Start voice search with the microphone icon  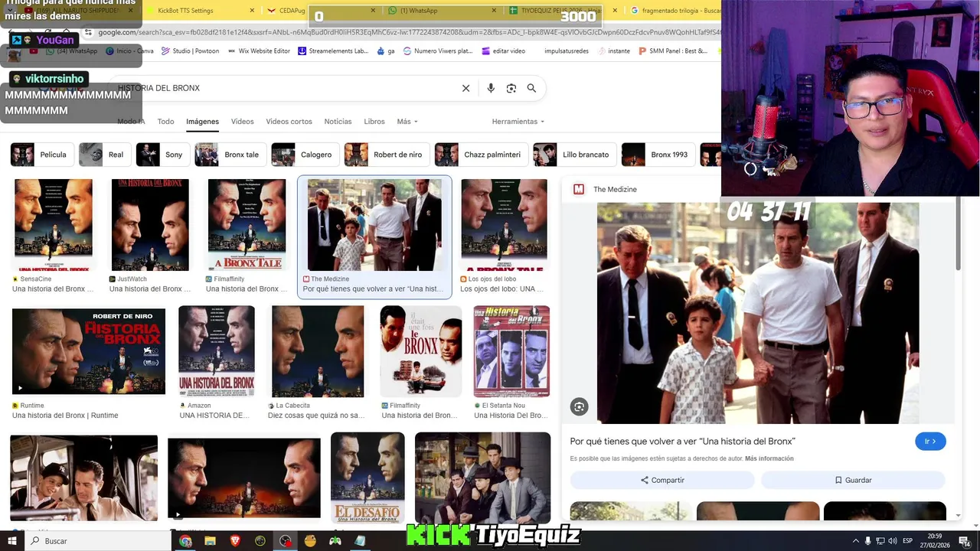click(x=491, y=88)
